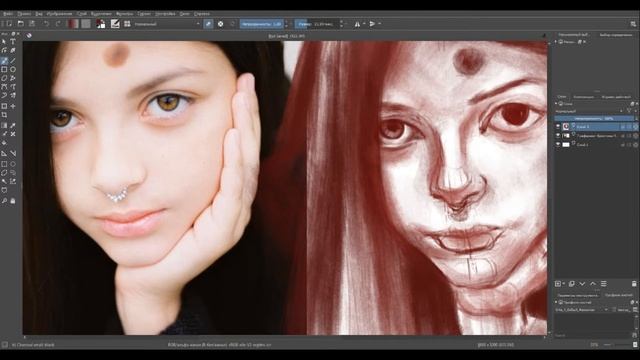The image size is (640, 360).
Task: Select the Crop tool
Action: pos(4,115)
